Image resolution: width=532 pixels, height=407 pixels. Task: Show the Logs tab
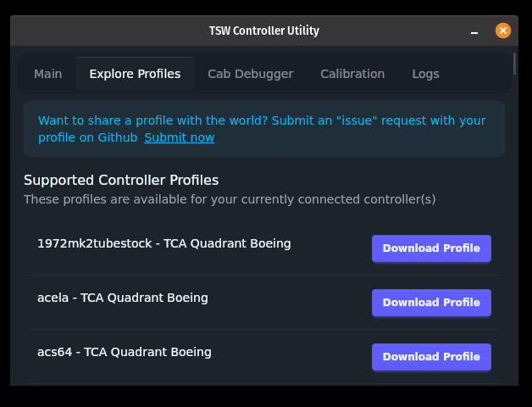pyautogui.click(x=425, y=74)
